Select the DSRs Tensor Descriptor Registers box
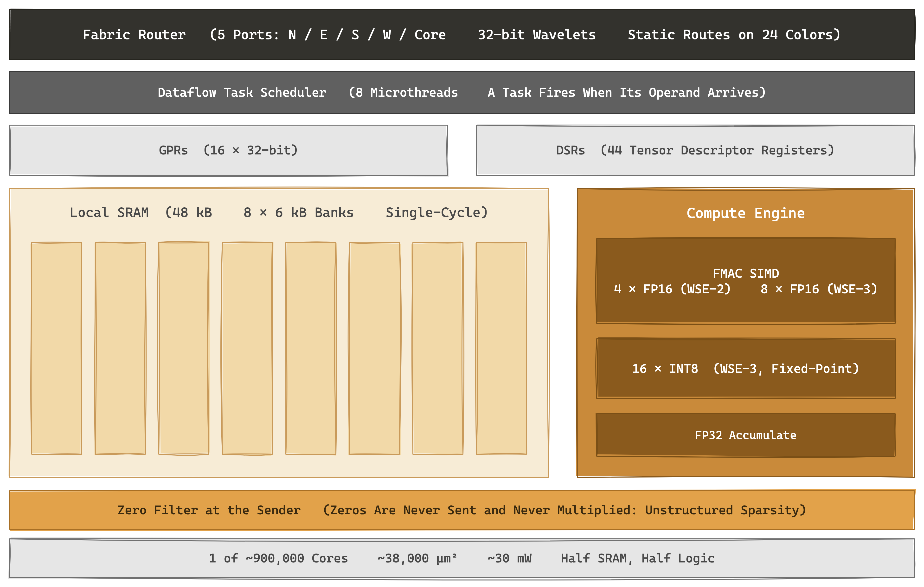The width and height of the screenshot is (924, 587). [x=695, y=150]
